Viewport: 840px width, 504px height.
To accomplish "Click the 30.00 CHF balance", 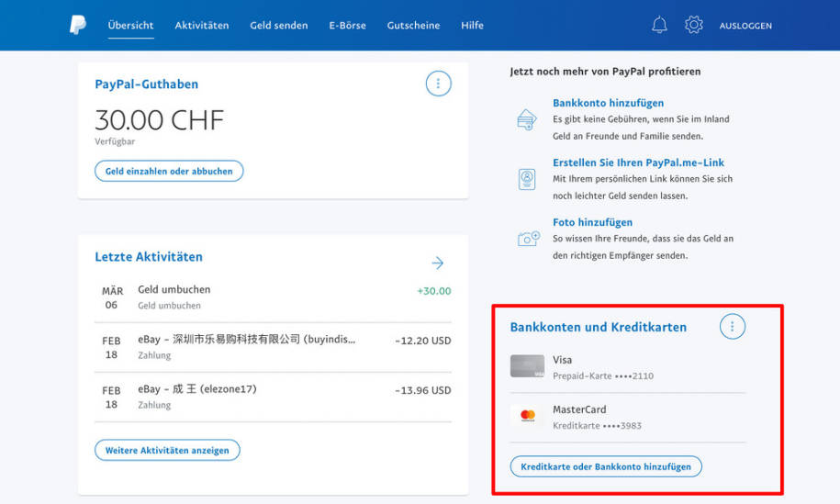I will coord(159,120).
